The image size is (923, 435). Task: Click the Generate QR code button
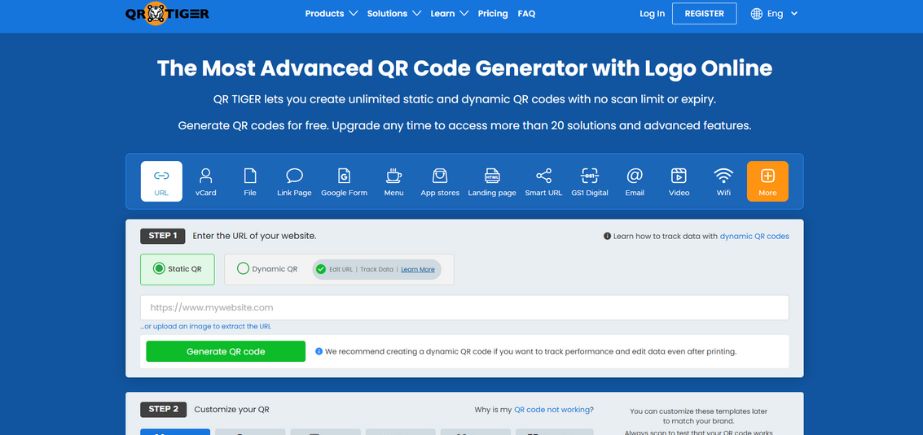[x=225, y=351]
